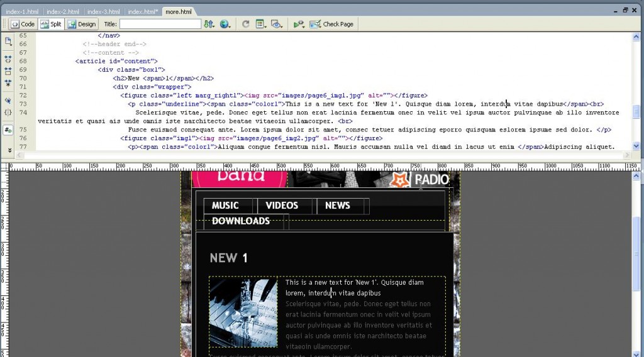Viewport: 644px width, 357px height.
Task: Click page6_img2.jpg figure code line
Action: (x=252, y=138)
